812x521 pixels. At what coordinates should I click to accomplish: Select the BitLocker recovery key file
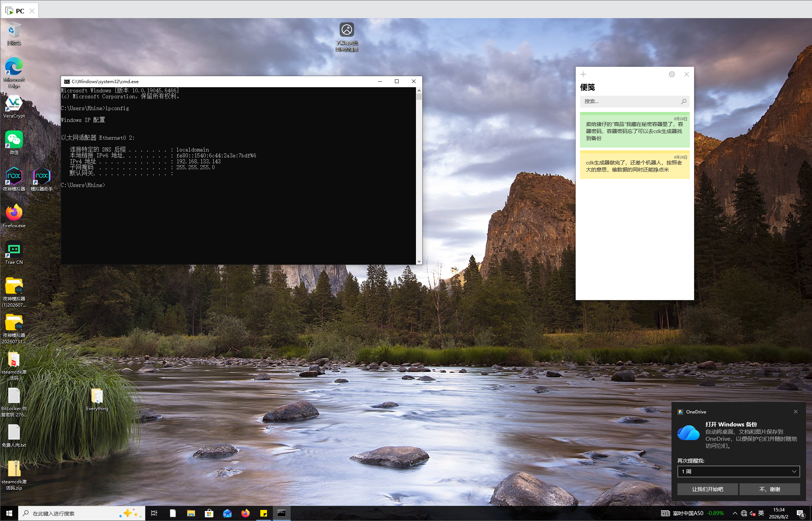pos(14,402)
